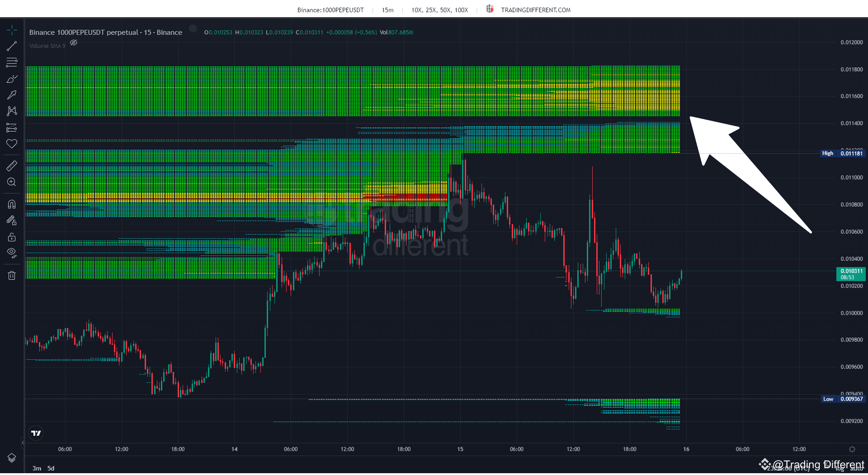Expand the heart emoji stickers menu
The height and width of the screenshot is (475, 868).
(x=12, y=144)
